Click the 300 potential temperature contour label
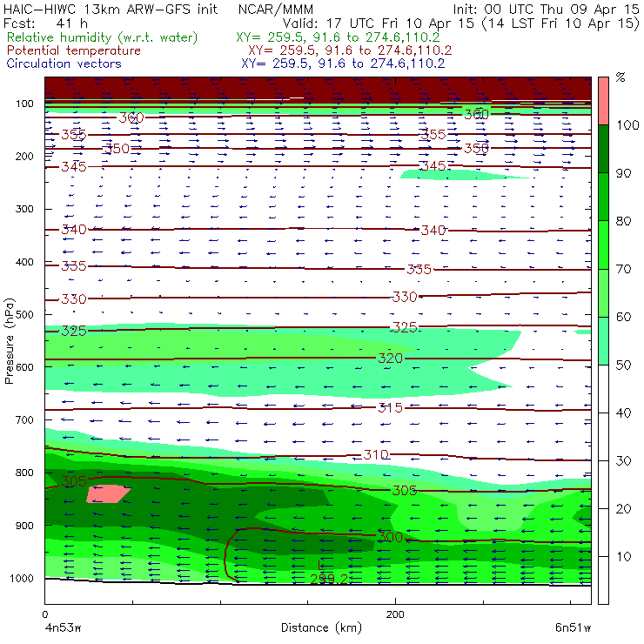644x644 pixels. 390,537
